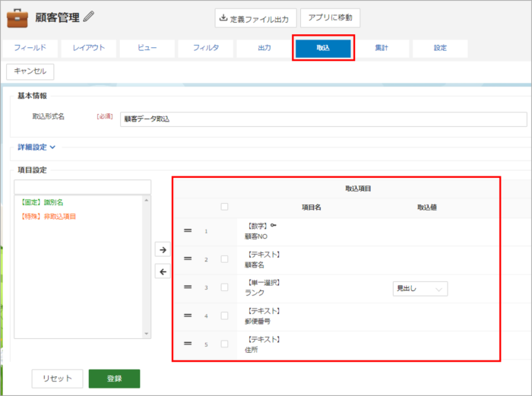This screenshot has width=532, height=396.
Task: Select 【特殊】非取込項目 in the list
Action: 48,217
